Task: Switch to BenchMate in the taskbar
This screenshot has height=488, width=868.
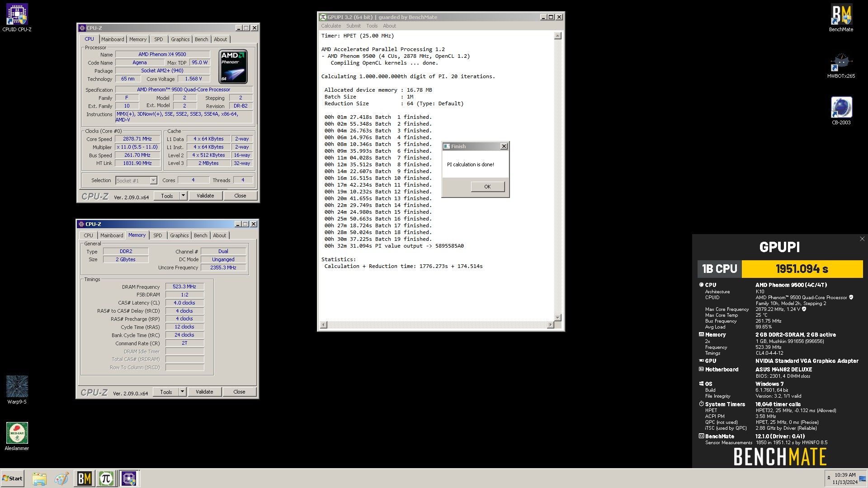Action: 84,479
